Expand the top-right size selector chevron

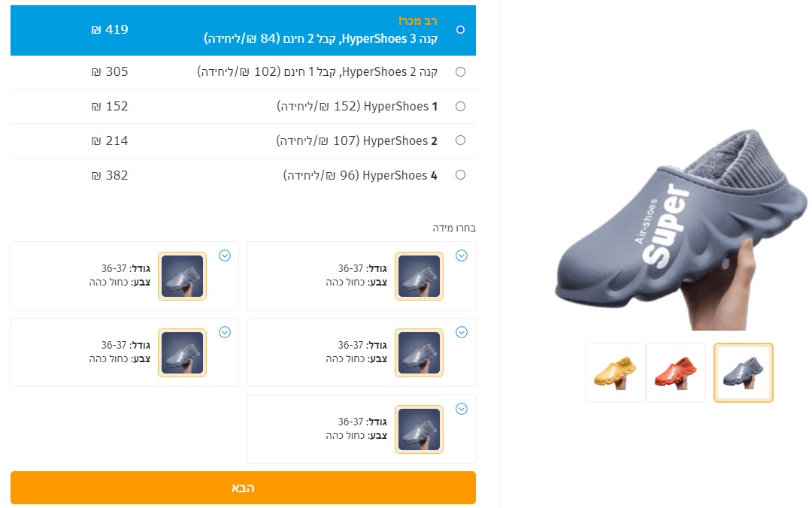pos(462,256)
